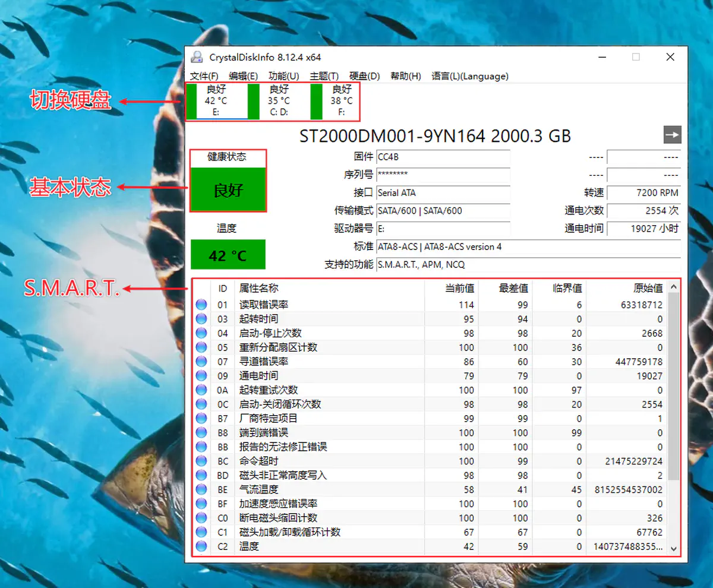Click status orb for 厂商特定项目 row
The width and height of the screenshot is (713, 588).
[201, 419]
